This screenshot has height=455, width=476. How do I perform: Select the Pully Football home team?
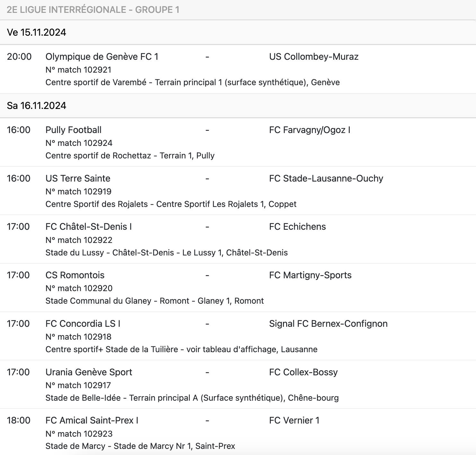(x=73, y=130)
